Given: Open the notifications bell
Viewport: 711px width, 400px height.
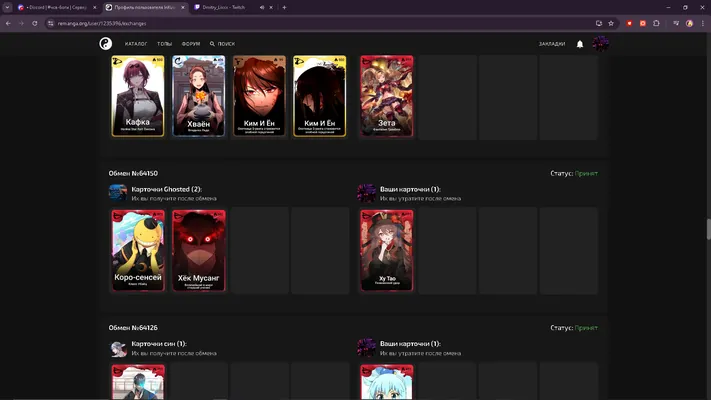Looking at the screenshot, I should coord(580,44).
